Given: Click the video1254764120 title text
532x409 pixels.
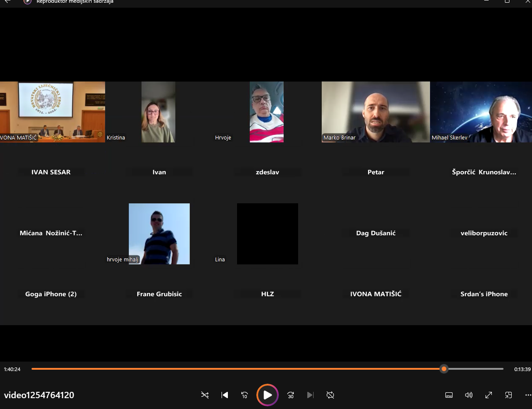Looking at the screenshot, I should pos(39,395).
